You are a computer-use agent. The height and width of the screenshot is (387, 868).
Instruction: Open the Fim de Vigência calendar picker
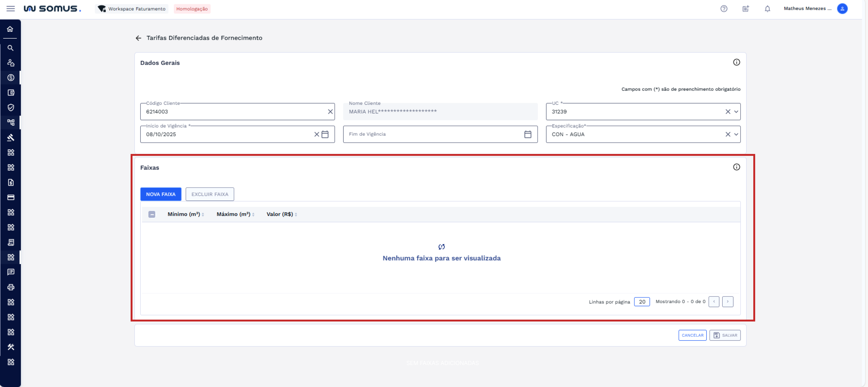pyautogui.click(x=528, y=134)
